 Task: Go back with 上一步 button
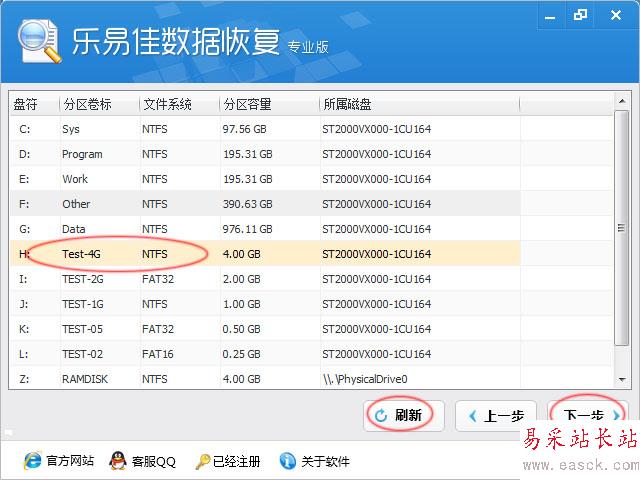[x=496, y=416]
